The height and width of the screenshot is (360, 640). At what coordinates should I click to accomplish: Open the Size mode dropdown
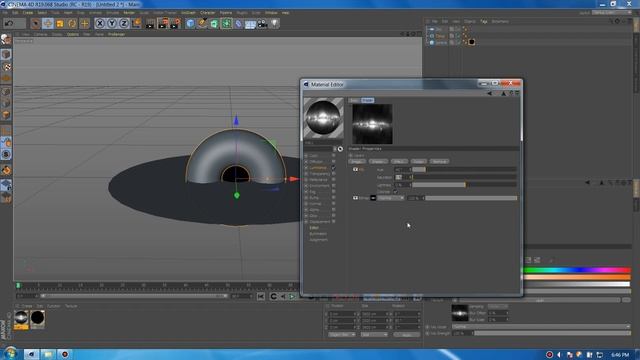[x=374, y=335]
